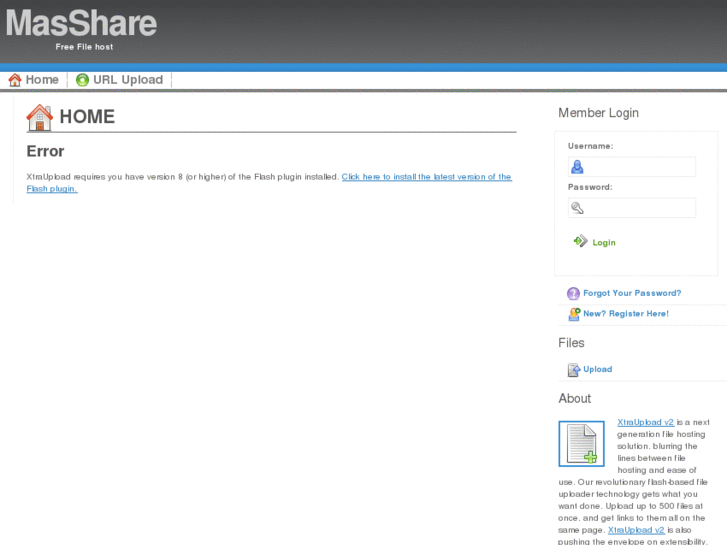The height and width of the screenshot is (545, 727).
Task: Click the green URL Upload icon
Action: (x=82, y=80)
